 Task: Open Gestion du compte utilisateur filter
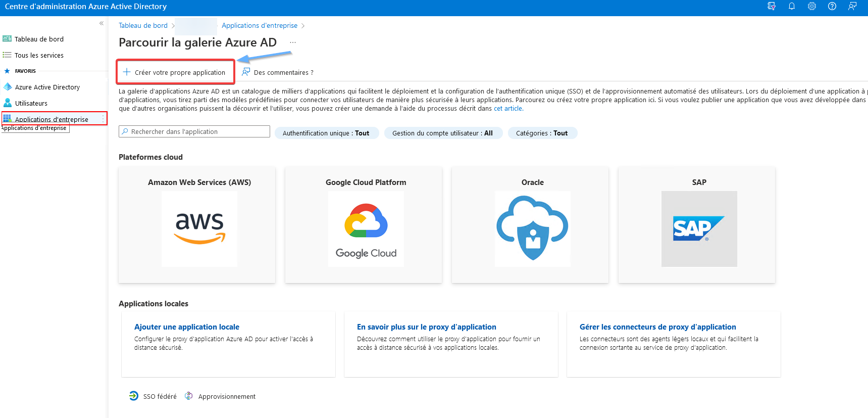click(x=442, y=133)
